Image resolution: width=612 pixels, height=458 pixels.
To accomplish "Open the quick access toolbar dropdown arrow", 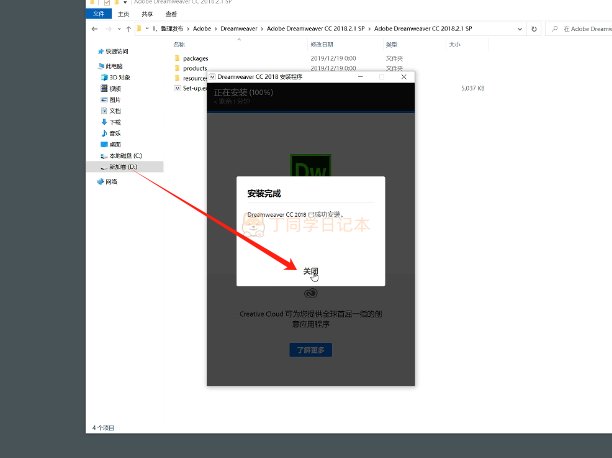I will point(125,3).
